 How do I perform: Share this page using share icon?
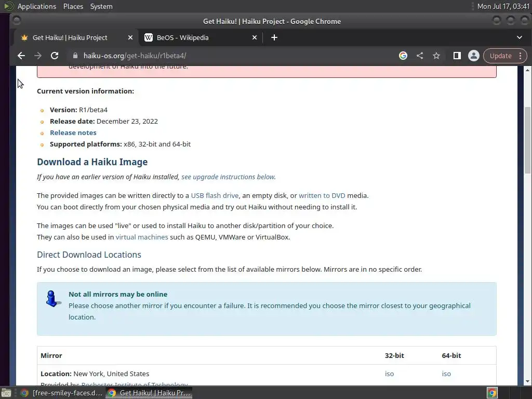coord(420,56)
